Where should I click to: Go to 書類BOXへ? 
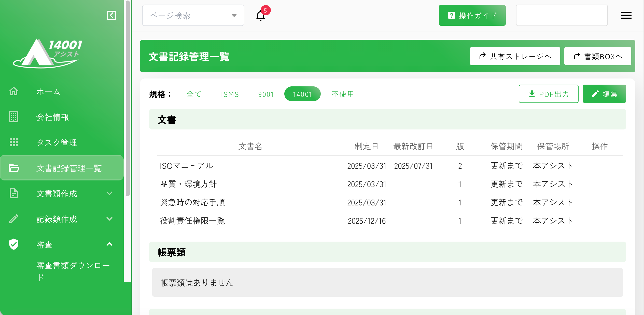pos(598,56)
